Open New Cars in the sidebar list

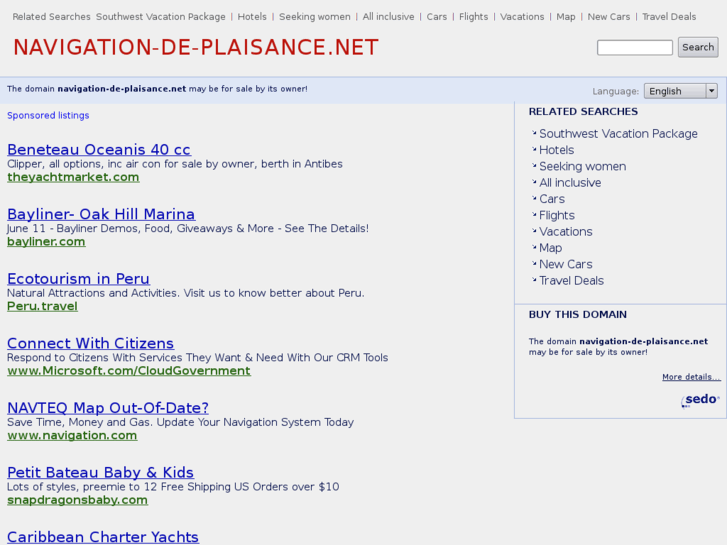pos(566,264)
